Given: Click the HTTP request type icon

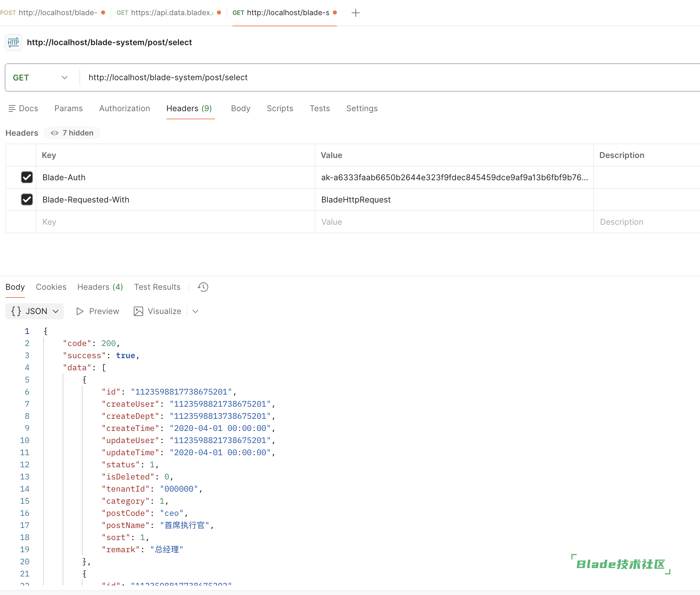Looking at the screenshot, I should pos(13,42).
